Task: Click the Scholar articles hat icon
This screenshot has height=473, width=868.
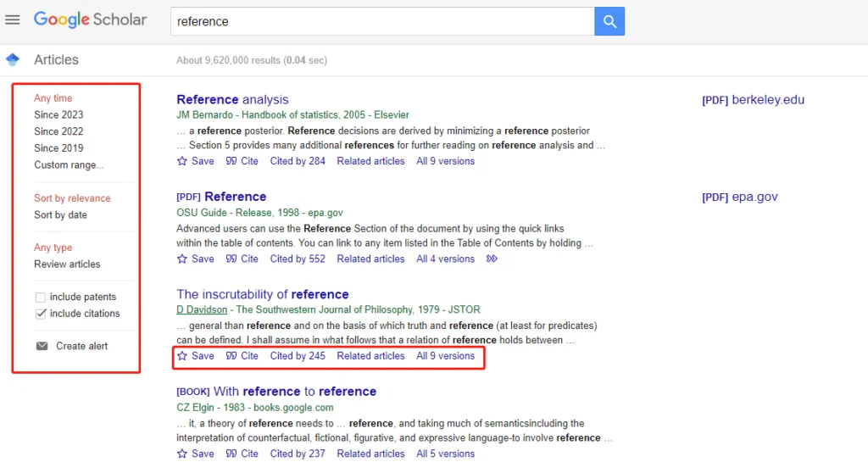Action: (x=13, y=59)
